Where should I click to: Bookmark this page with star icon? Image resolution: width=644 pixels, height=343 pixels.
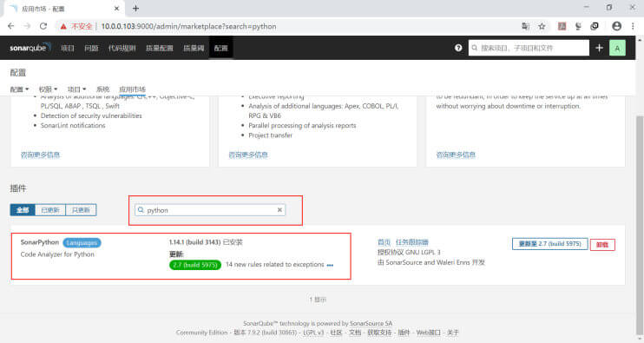coord(542,26)
